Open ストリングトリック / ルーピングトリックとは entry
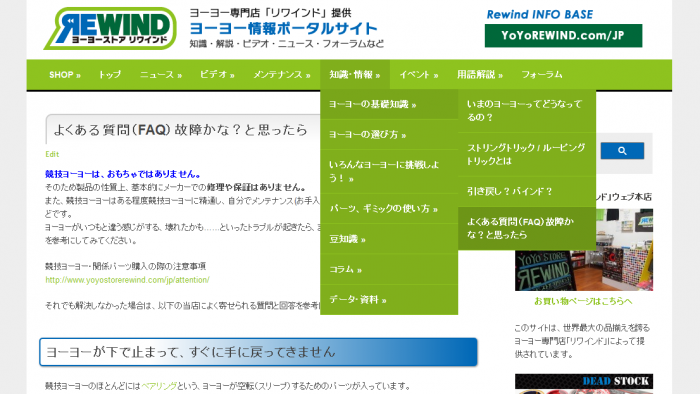 (527, 154)
